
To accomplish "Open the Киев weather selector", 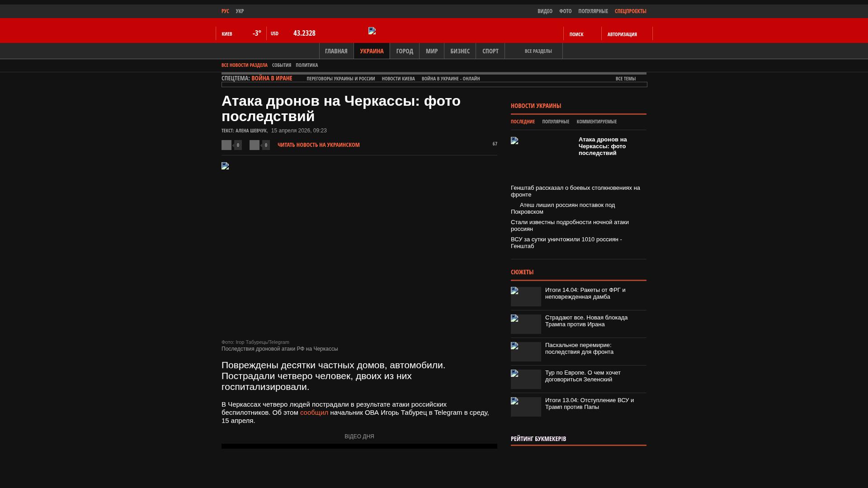I will pos(227,34).
